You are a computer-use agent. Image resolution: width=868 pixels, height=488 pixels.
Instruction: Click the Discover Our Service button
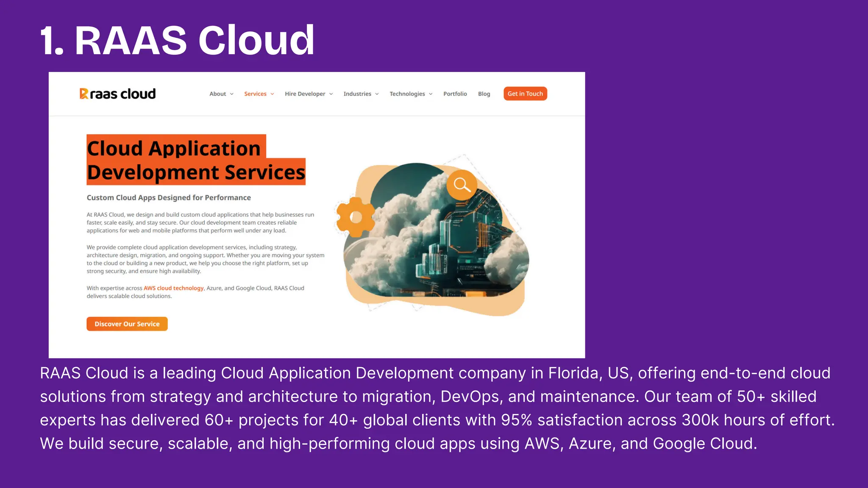pos(127,324)
